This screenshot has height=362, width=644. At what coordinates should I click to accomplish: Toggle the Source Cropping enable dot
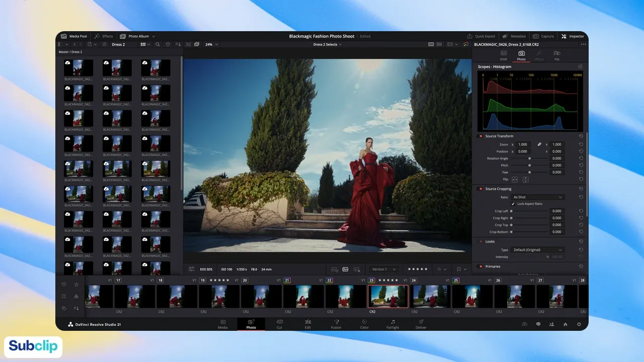[x=480, y=189]
